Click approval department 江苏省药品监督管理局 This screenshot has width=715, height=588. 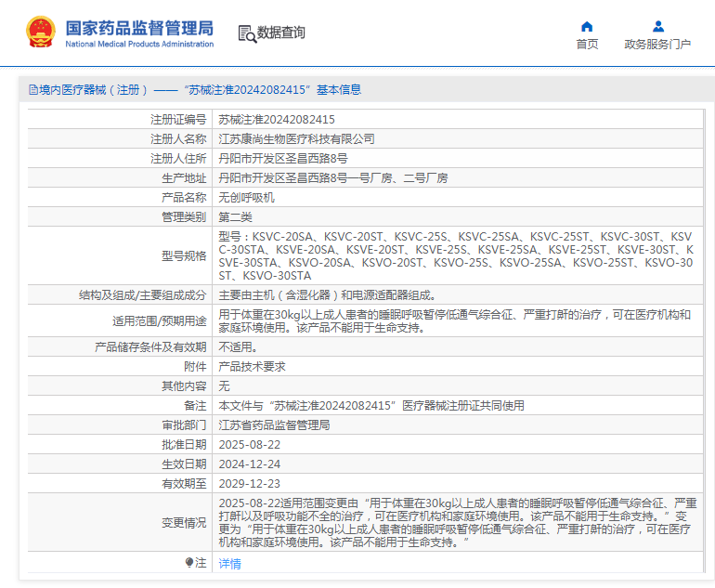click(x=274, y=425)
